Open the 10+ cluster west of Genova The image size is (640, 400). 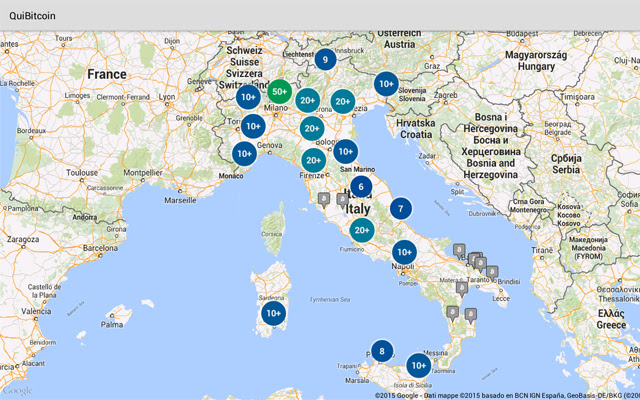(244, 154)
